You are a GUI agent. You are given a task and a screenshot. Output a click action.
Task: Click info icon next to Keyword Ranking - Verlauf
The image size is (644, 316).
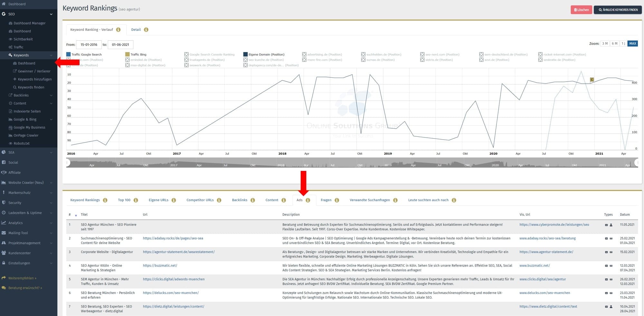(118, 30)
